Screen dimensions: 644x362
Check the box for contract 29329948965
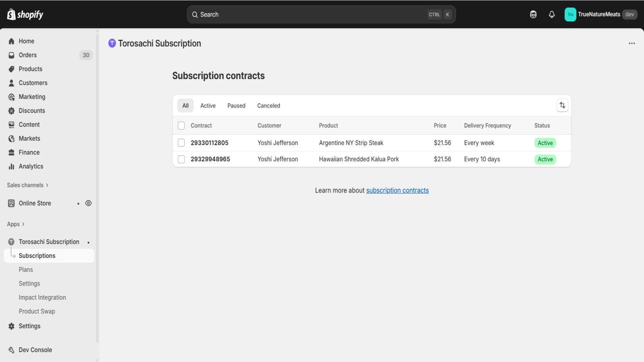[x=182, y=159]
